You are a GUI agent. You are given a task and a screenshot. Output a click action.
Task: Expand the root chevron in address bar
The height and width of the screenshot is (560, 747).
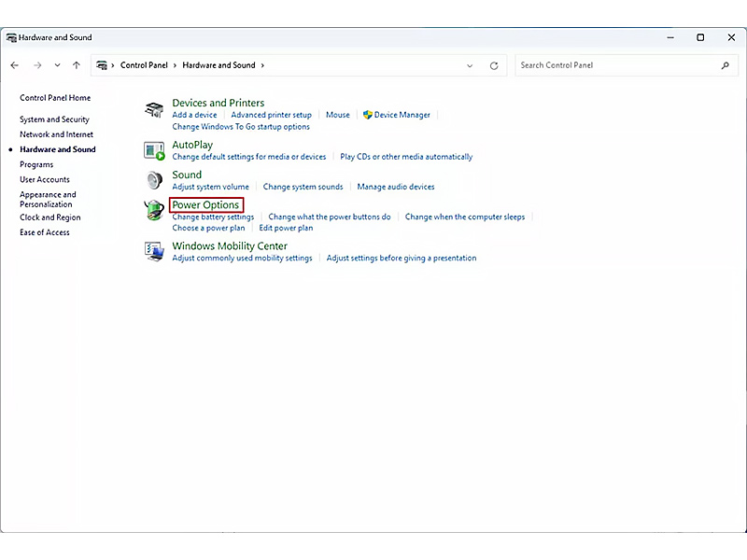113,65
